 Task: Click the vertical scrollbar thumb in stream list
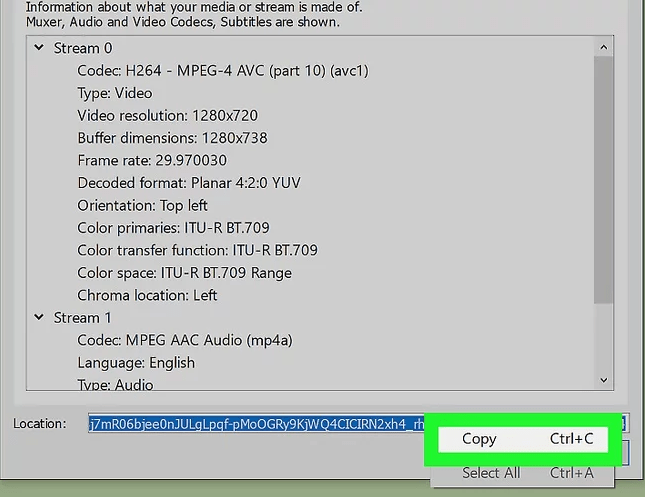(x=603, y=180)
